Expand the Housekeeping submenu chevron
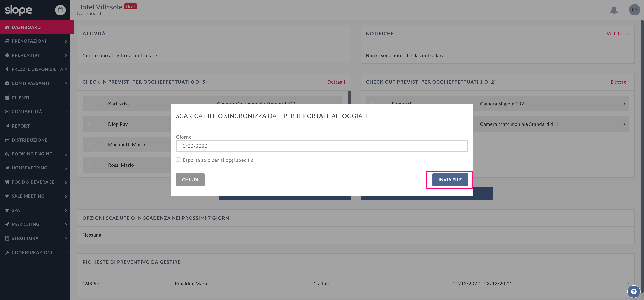This screenshot has width=644, height=300. tap(66, 168)
